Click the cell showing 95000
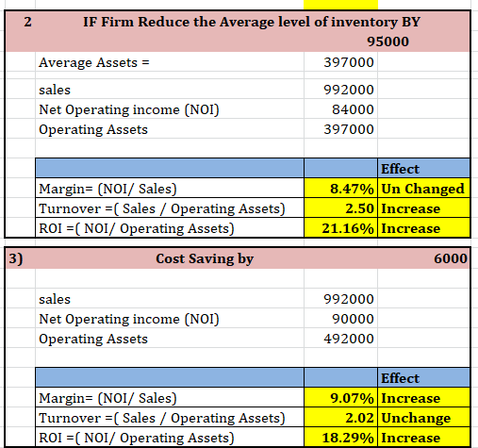The height and width of the screenshot is (448, 478). coord(387,41)
